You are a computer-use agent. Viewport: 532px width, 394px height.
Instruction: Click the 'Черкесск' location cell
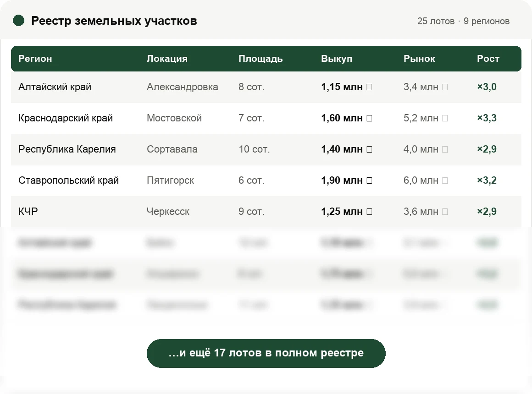168,212
